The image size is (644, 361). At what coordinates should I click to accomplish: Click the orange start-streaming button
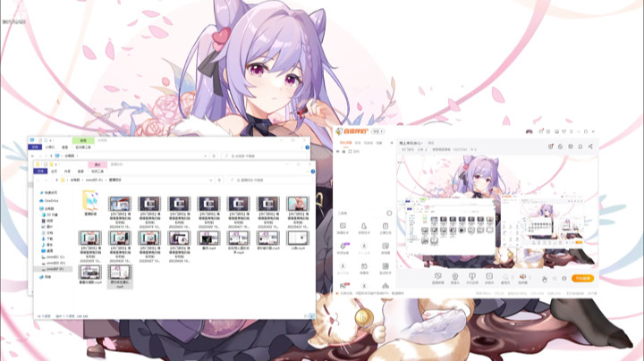(582, 278)
